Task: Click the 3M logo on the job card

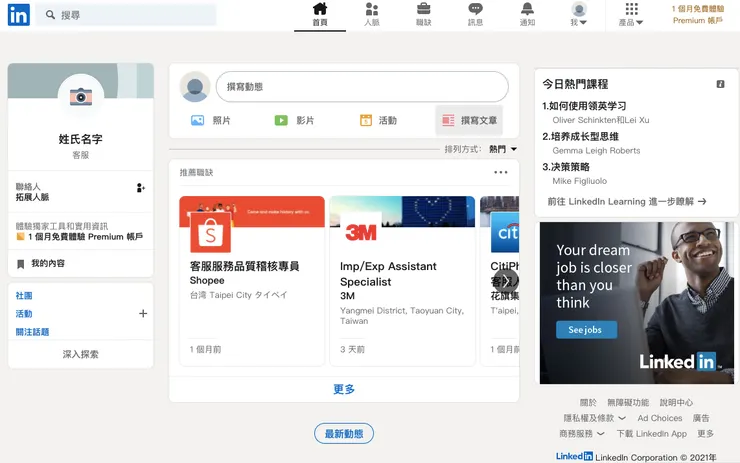Action: 361,232
